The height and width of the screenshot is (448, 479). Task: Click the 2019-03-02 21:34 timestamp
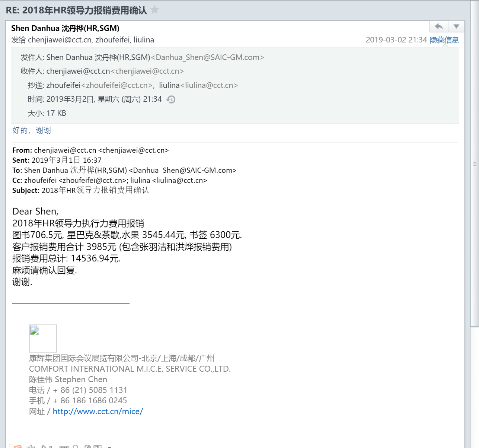(396, 40)
